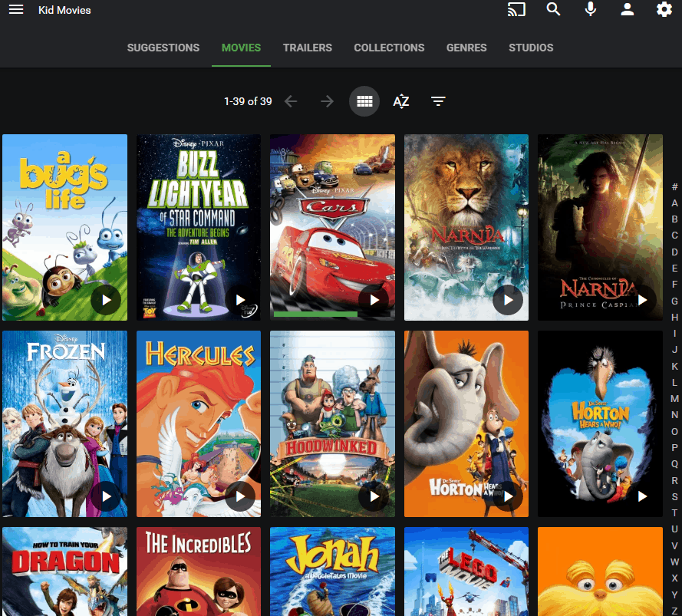This screenshot has height=616, width=682.
Task: Open The Lego Movie poster
Action: click(x=466, y=572)
